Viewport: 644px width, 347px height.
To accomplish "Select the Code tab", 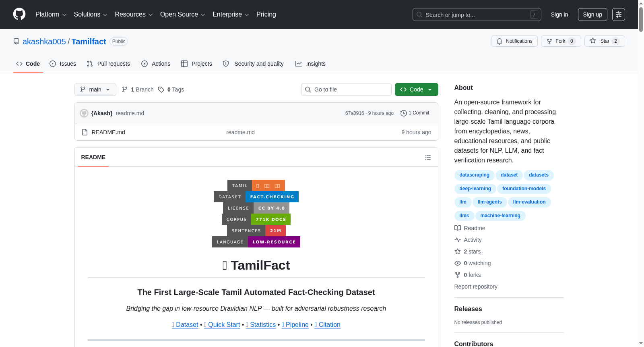I will pyautogui.click(x=28, y=64).
